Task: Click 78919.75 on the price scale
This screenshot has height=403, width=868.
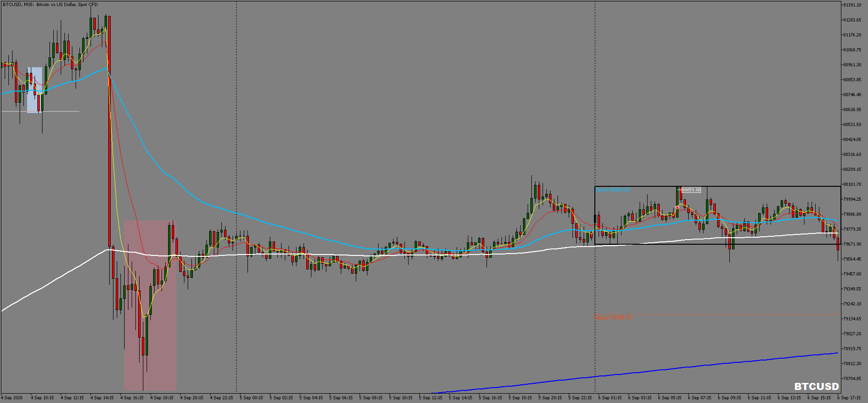Action: [852, 349]
